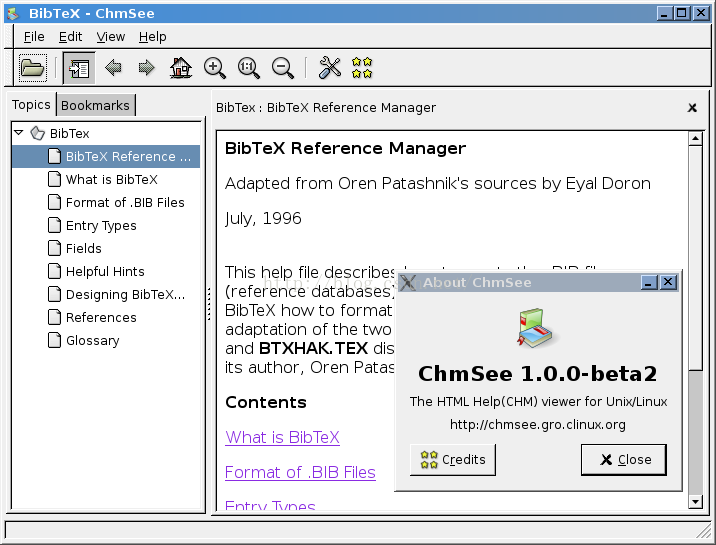Viewport: 716px width, 545px height.
Task: Open the Edit menu
Action: (x=70, y=37)
